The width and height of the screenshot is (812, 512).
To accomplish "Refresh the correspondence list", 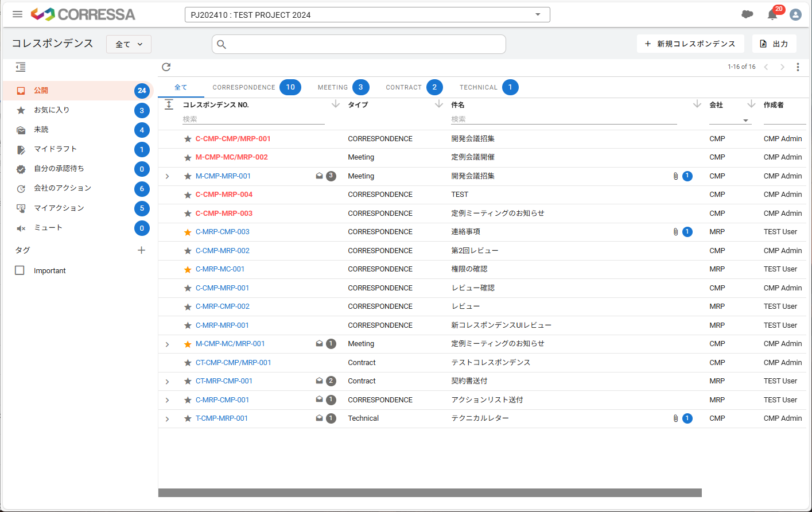I will click(166, 67).
